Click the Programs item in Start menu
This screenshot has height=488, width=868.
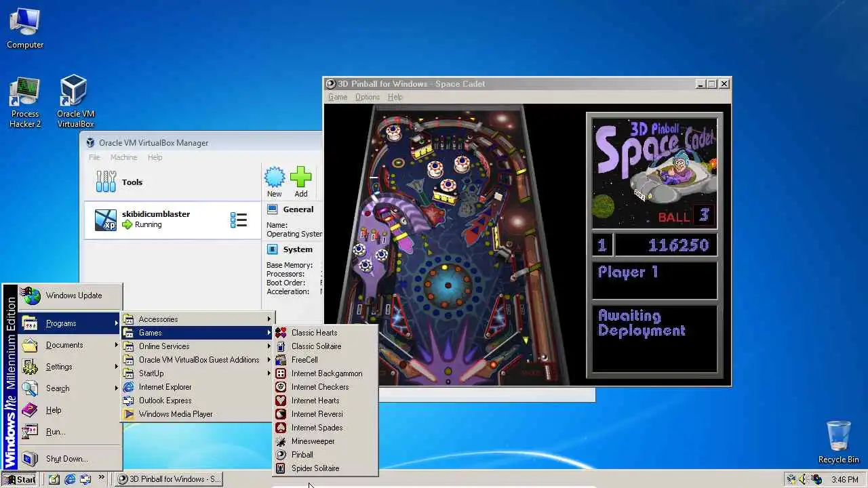pos(70,323)
